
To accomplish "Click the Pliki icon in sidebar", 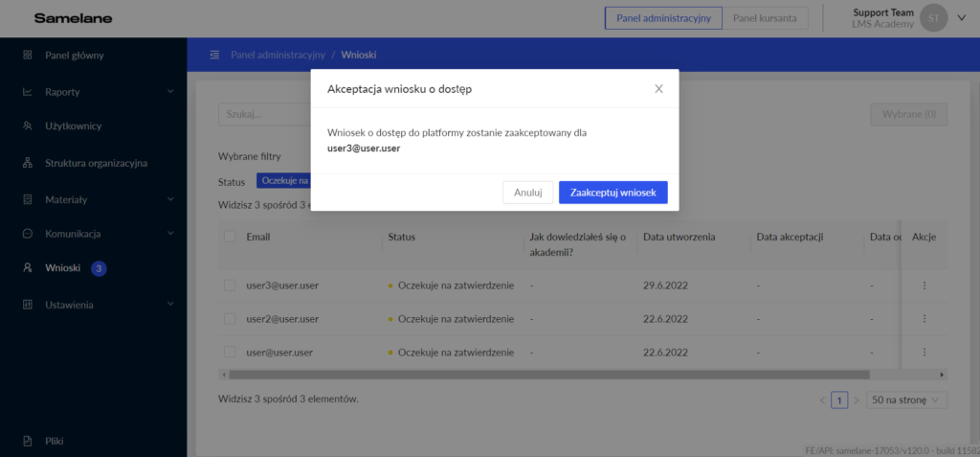I will (28, 441).
